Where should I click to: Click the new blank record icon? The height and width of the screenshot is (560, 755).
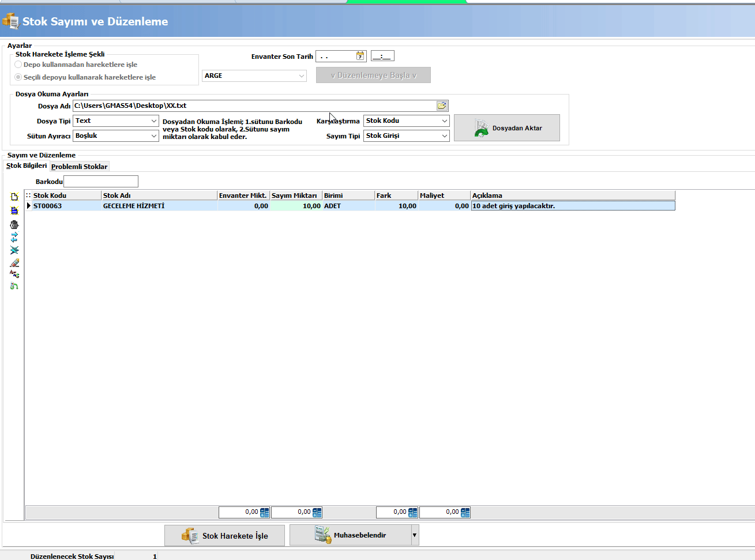pos(14,197)
